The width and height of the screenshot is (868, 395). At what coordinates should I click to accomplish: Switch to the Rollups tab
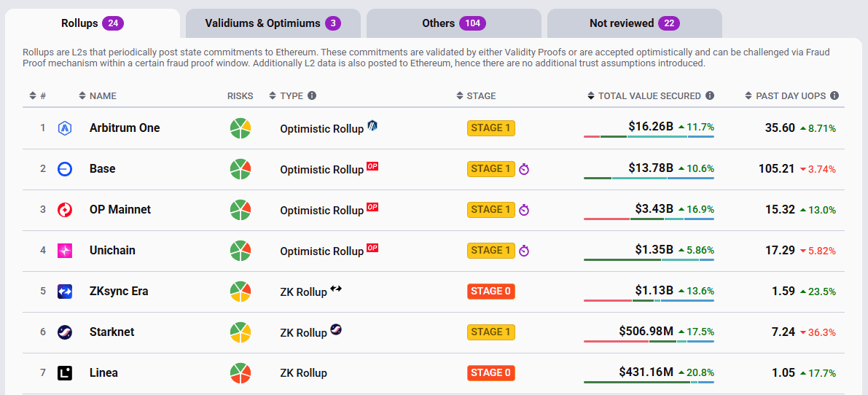point(93,23)
